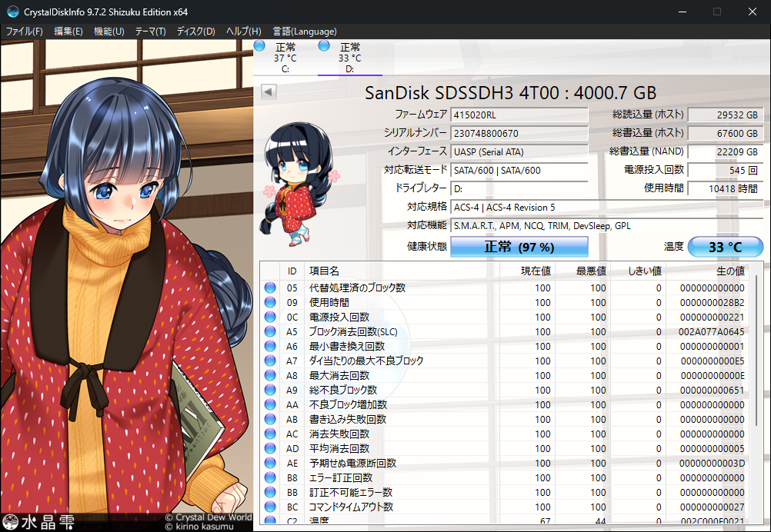Click the serial number field
The width and height of the screenshot is (771, 532).
[520, 133]
